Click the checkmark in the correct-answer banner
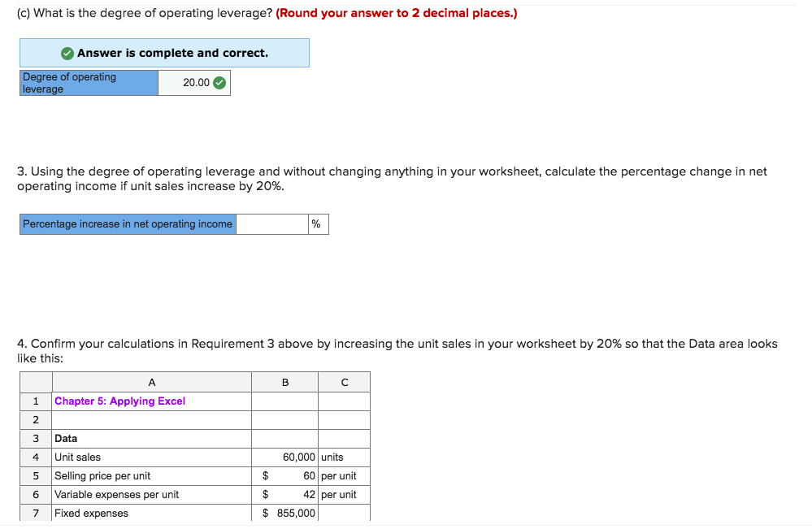This screenshot has height=529, width=812. pos(67,52)
